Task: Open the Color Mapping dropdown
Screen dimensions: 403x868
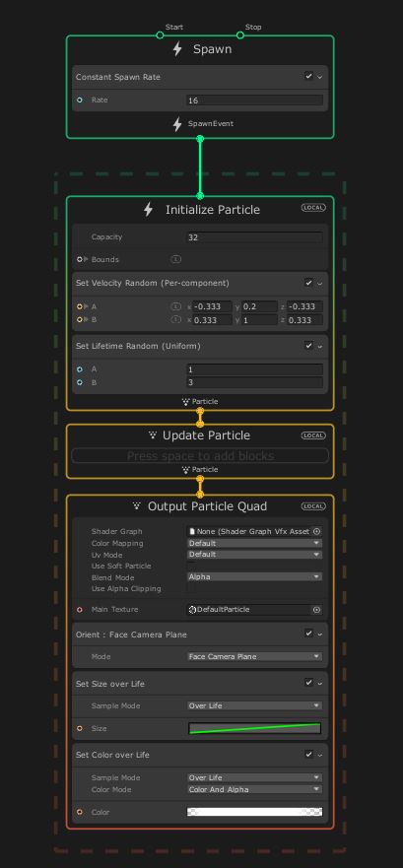Action: tap(254, 543)
